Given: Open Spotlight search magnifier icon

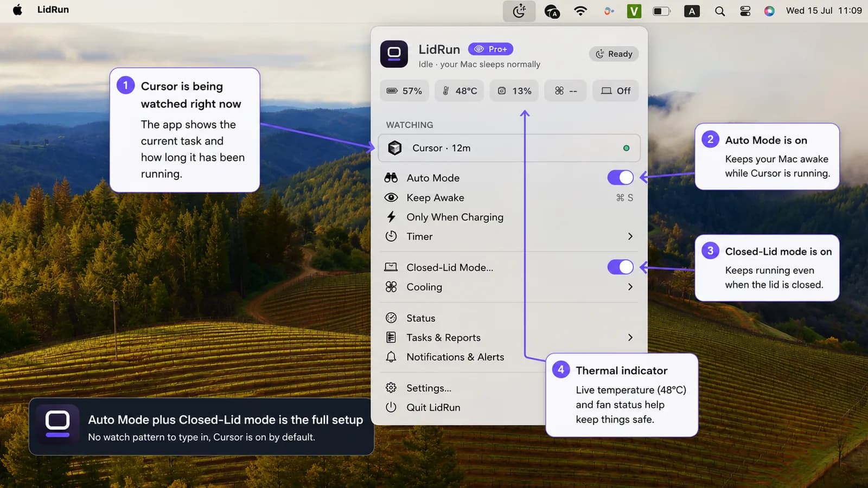Looking at the screenshot, I should [720, 11].
